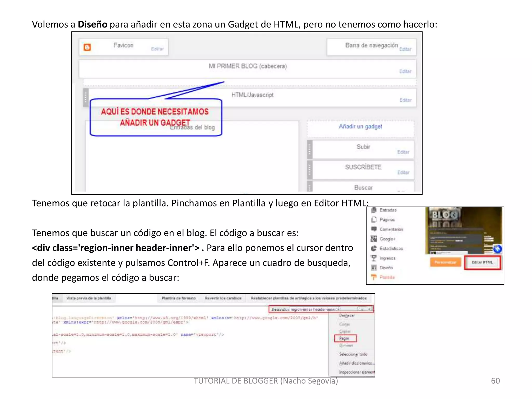Click the Ingresos trophy icon
This screenshot has height=399, width=532.
tap(374, 258)
